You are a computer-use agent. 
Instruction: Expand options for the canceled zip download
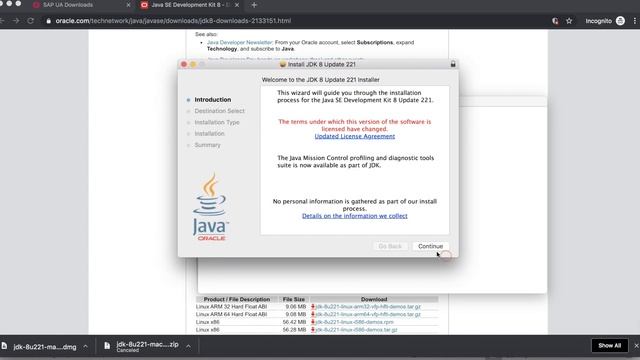(188, 347)
